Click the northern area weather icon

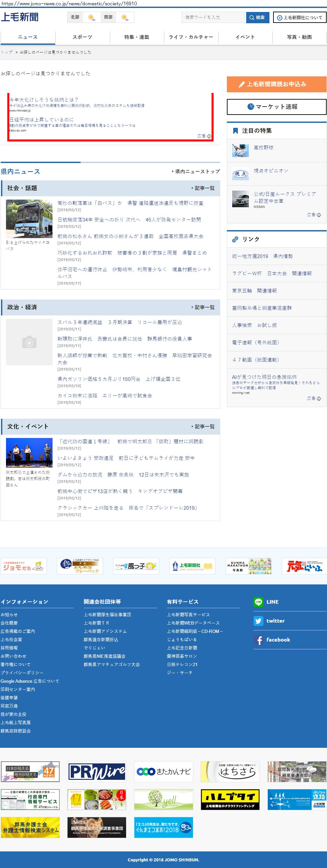91,17
